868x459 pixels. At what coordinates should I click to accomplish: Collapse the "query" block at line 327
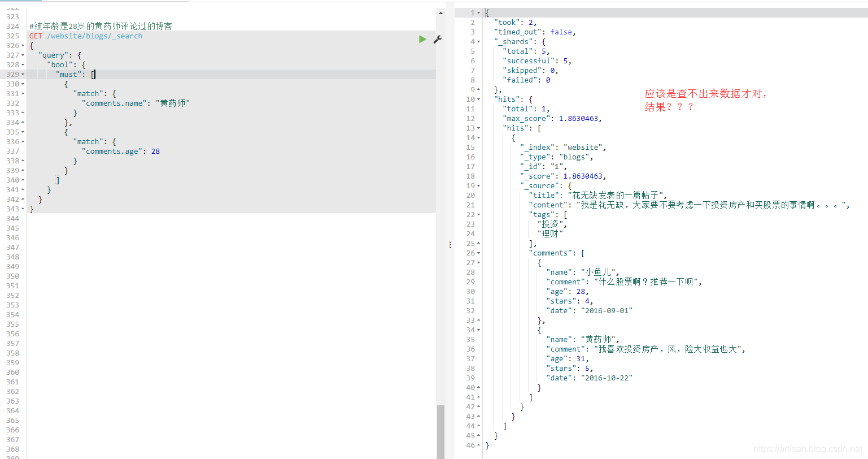pyautogui.click(x=23, y=55)
